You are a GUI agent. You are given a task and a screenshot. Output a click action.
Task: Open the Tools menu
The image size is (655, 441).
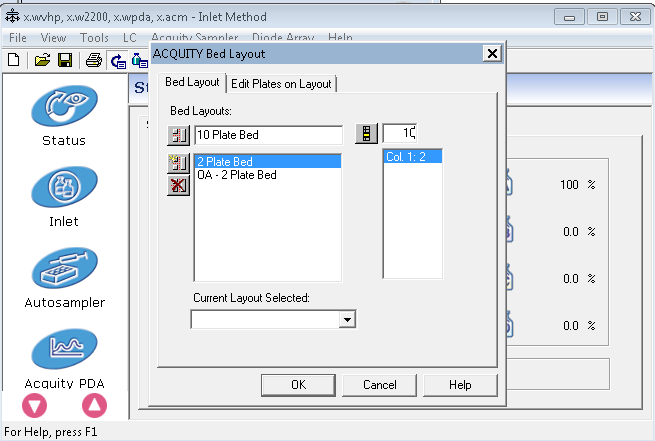(x=94, y=38)
